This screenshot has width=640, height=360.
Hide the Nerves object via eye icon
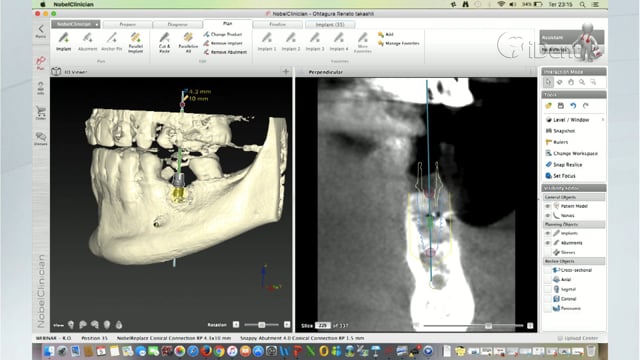(x=548, y=216)
